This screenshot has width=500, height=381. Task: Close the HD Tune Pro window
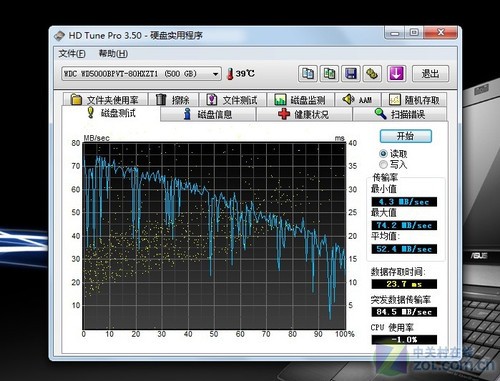click(440, 33)
